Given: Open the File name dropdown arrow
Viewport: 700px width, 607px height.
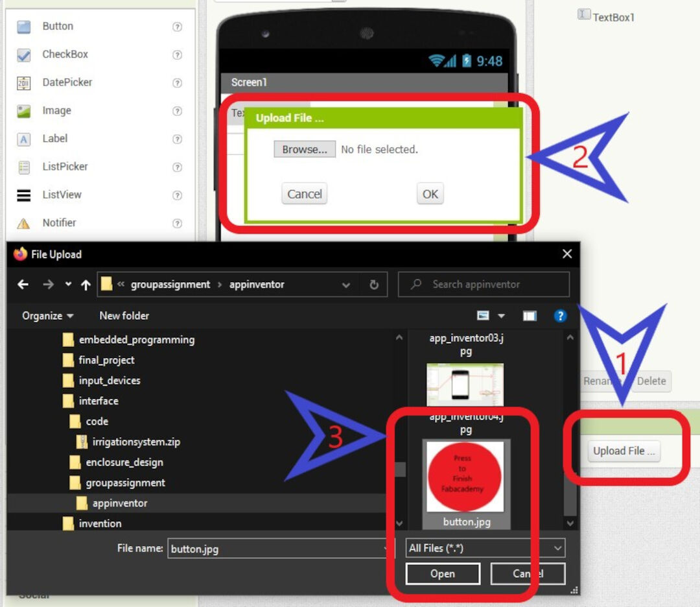Looking at the screenshot, I should 387,548.
